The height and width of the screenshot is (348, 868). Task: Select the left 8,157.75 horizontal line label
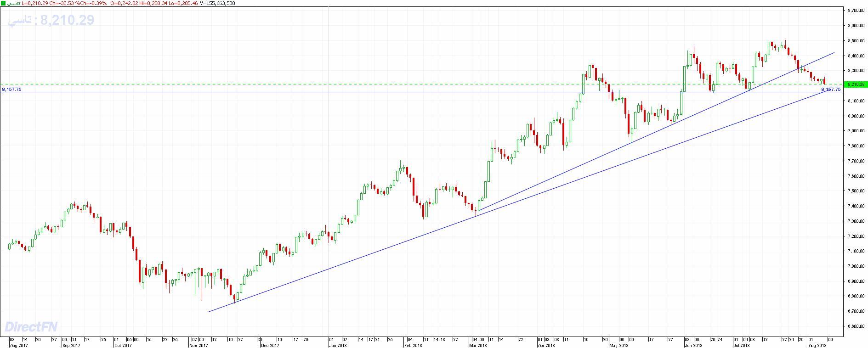tap(11, 90)
